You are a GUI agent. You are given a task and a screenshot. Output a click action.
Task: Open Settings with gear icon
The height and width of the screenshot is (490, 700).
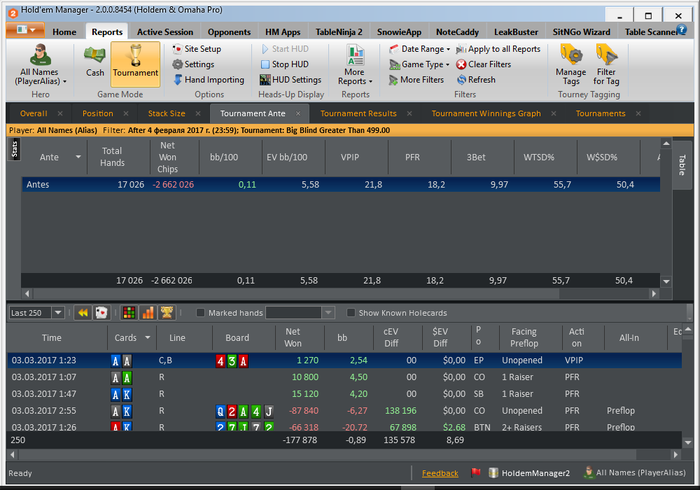click(x=193, y=64)
